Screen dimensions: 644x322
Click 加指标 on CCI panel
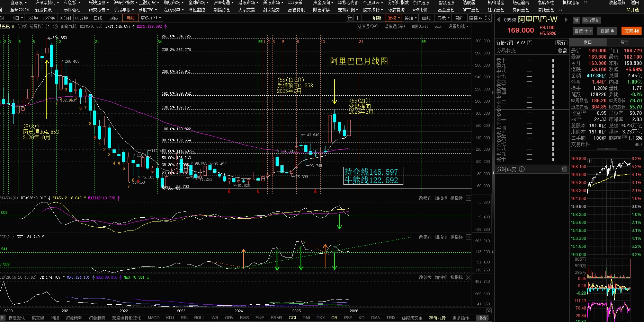tap(441, 237)
